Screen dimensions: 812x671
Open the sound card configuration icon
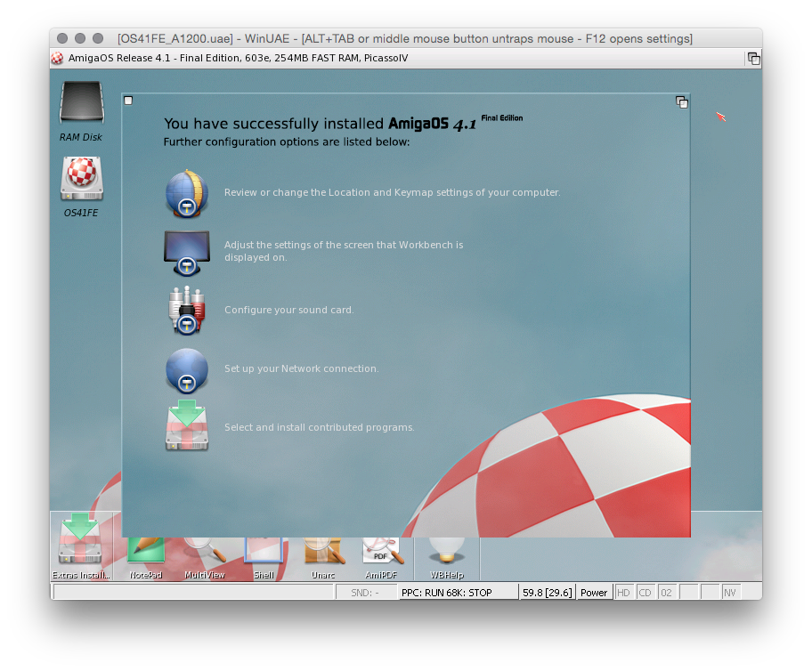point(187,310)
